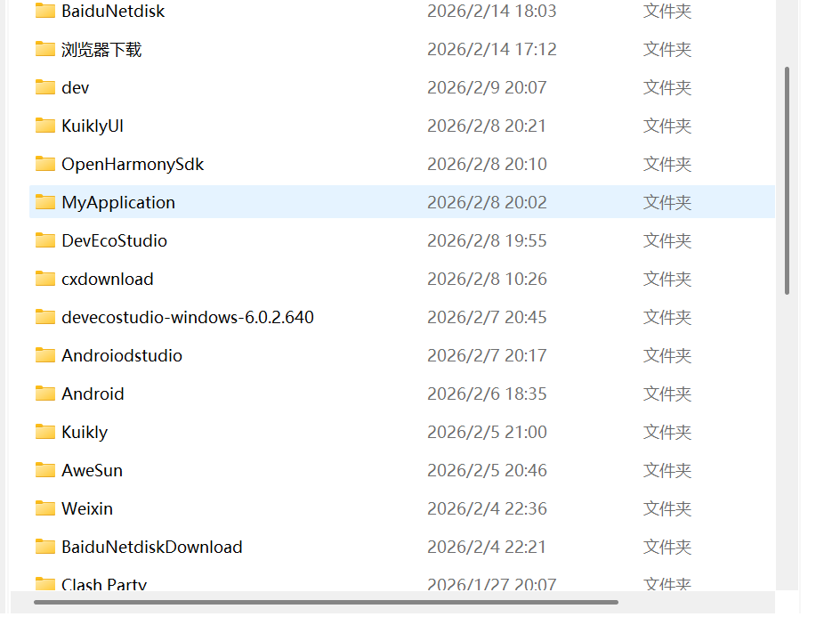
Task: Select the 浏览器下载 folder name
Action: click(x=101, y=49)
